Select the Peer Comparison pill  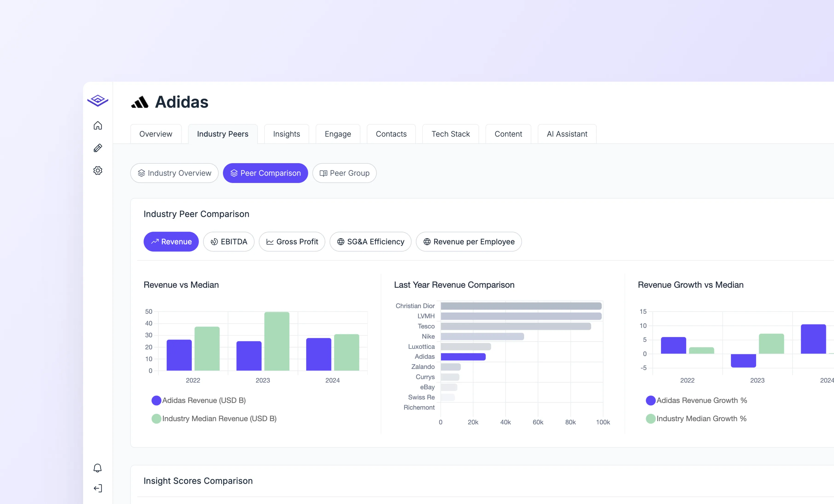[x=265, y=173]
